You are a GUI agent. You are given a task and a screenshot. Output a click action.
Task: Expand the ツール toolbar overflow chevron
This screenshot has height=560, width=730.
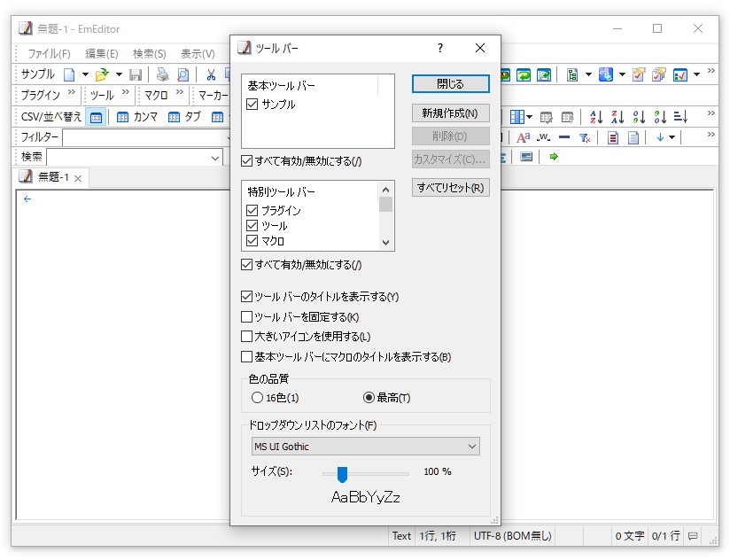126,92
